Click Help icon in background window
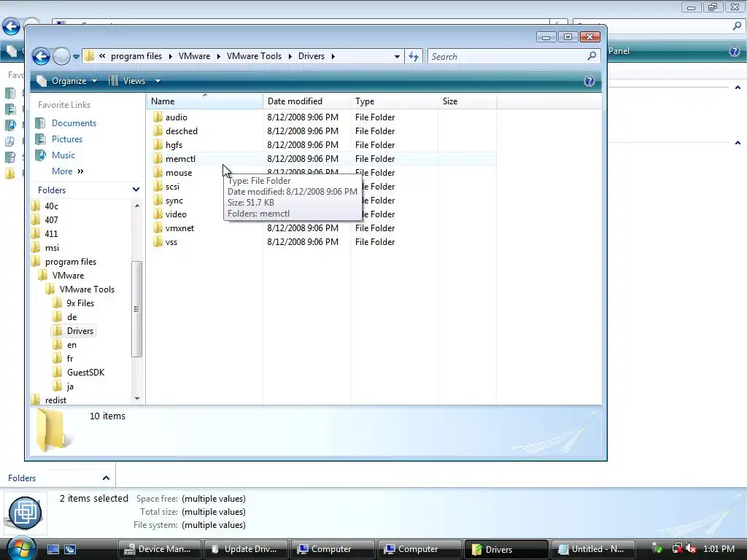 [734, 51]
